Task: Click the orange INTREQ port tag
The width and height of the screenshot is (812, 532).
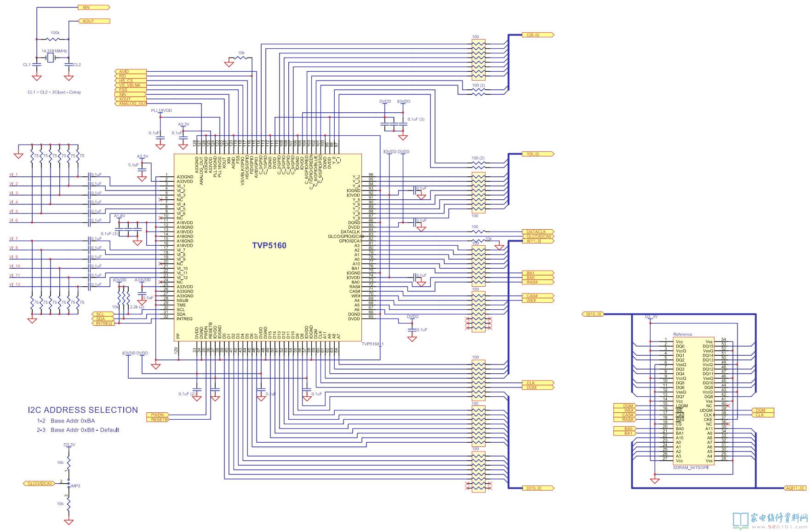Action: click(104, 323)
